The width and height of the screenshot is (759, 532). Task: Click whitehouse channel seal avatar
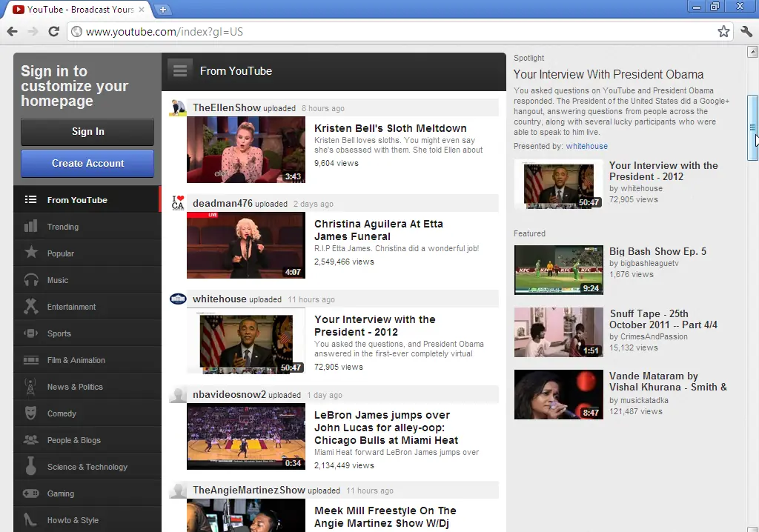point(178,299)
